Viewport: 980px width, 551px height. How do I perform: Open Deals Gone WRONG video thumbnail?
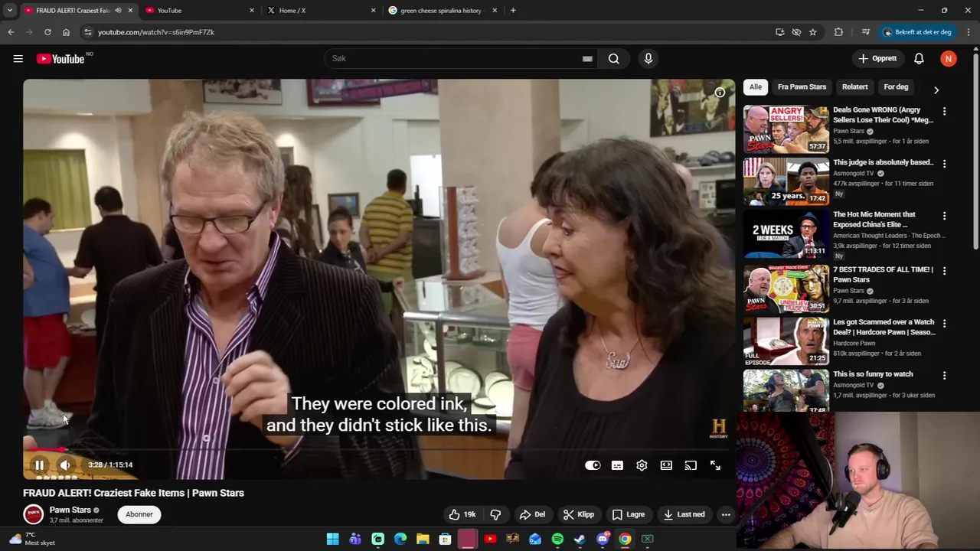(786, 129)
